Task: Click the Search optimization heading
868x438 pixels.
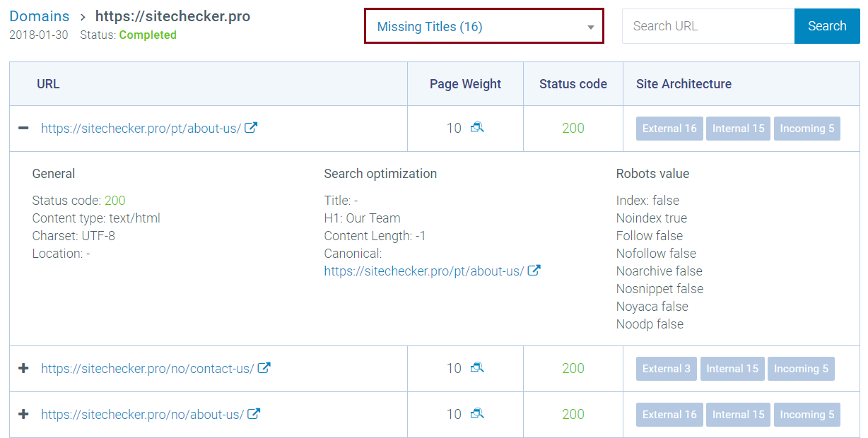Action: pyautogui.click(x=380, y=174)
